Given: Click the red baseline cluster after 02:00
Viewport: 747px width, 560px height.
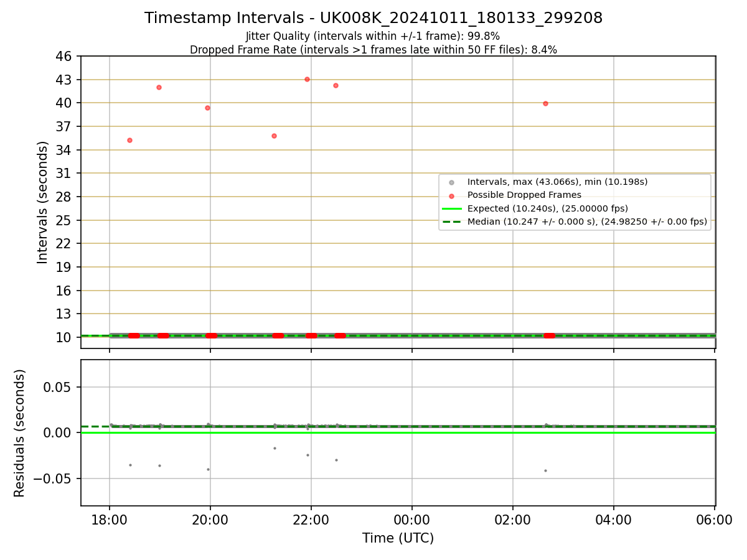Looking at the screenshot, I should (549, 335).
